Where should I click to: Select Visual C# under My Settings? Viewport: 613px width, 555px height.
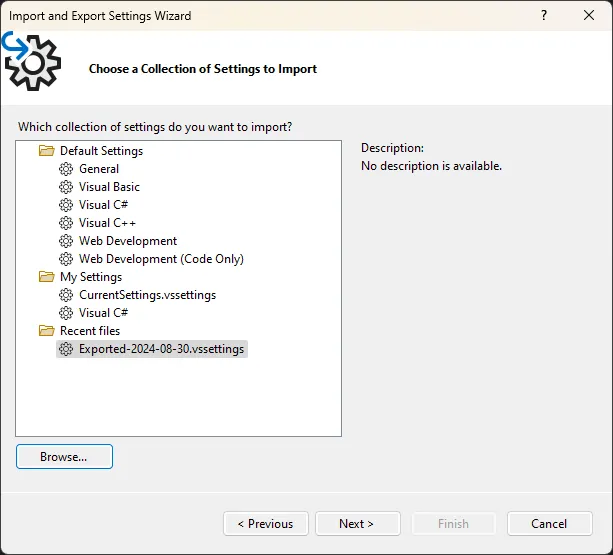103,313
